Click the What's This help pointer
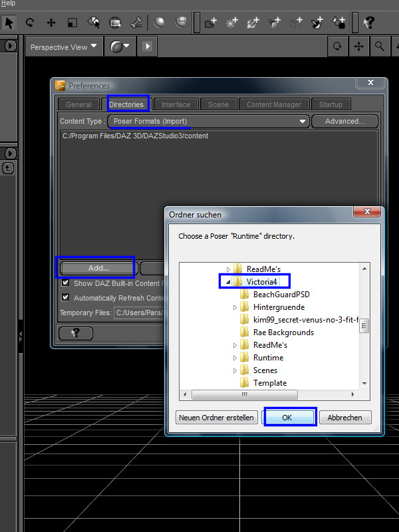The height and width of the screenshot is (532, 399). [369, 23]
